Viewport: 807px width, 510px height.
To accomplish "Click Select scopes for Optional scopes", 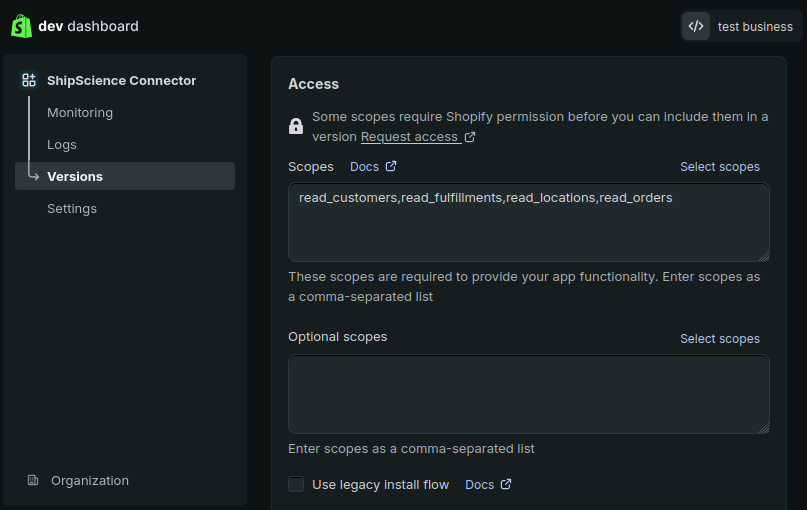I will pos(720,339).
